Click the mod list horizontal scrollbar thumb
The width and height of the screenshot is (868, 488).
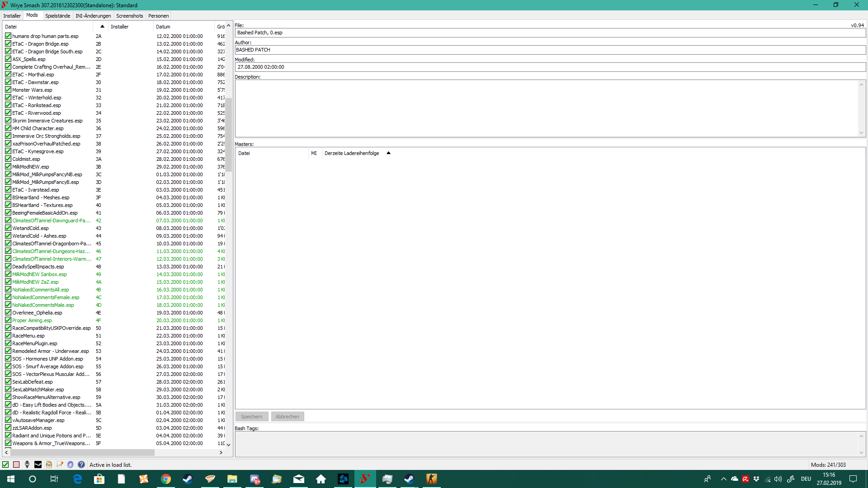(x=83, y=452)
